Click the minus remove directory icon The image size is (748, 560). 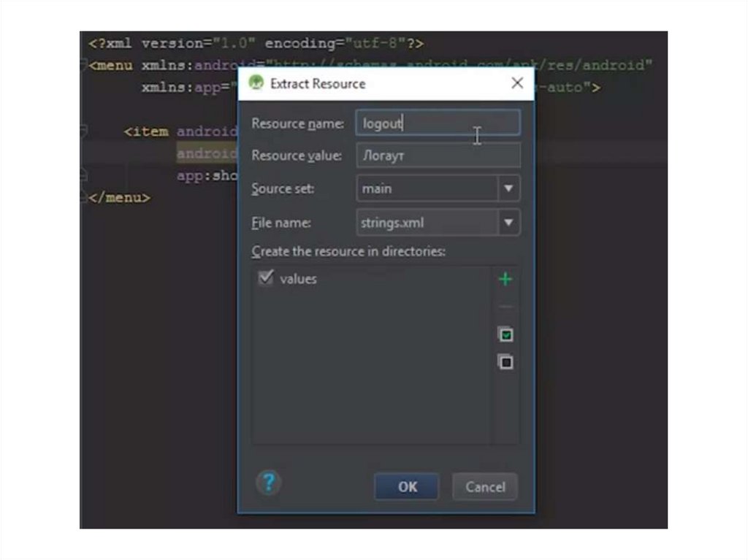(505, 307)
